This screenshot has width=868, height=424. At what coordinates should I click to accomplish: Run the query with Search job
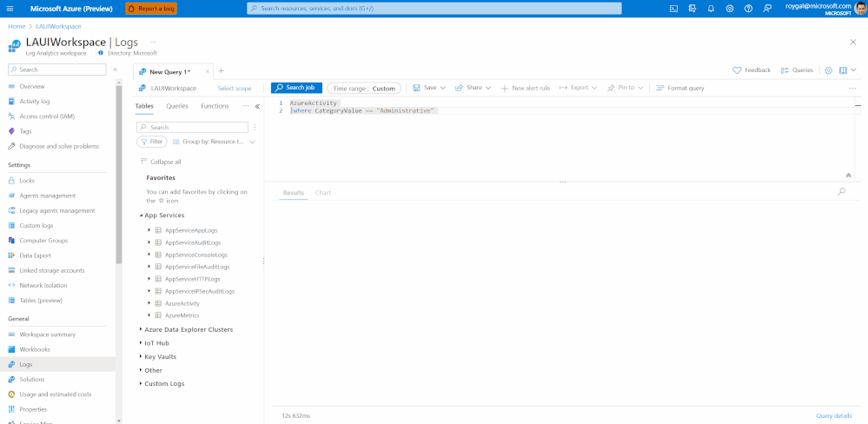[296, 88]
